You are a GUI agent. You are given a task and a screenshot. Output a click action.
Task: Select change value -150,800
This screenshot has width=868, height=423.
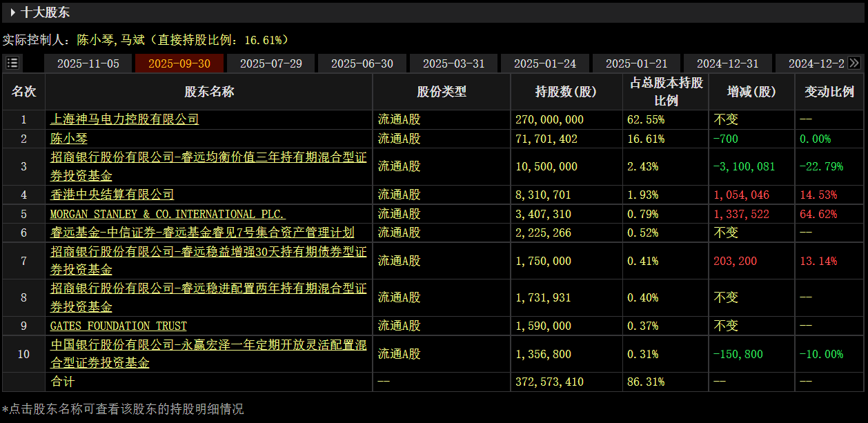click(x=738, y=354)
